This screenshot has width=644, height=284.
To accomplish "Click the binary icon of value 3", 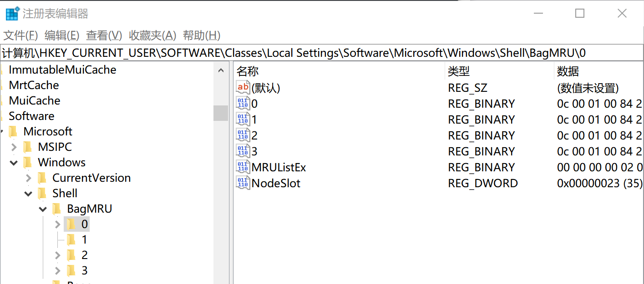I will click(243, 151).
